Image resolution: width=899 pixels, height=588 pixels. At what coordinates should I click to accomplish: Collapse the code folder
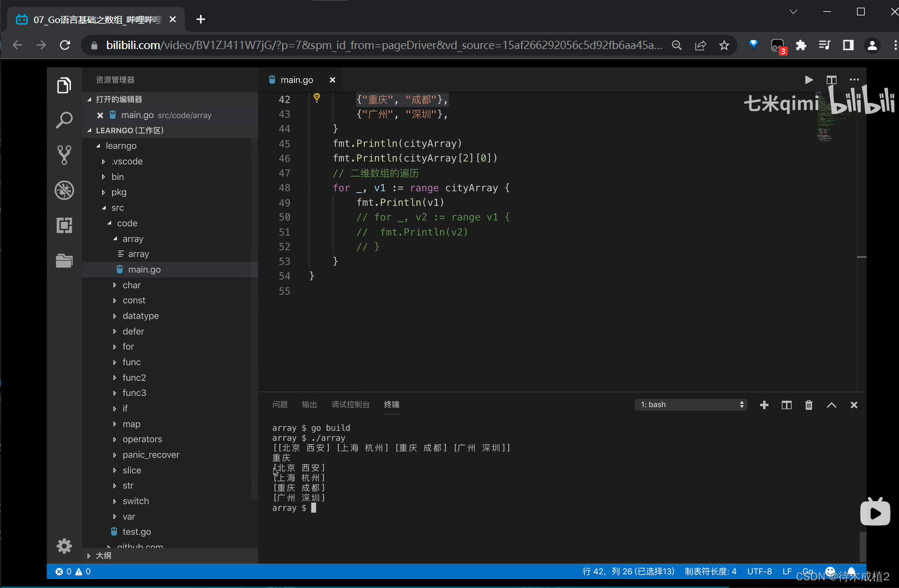click(x=109, y=223)
